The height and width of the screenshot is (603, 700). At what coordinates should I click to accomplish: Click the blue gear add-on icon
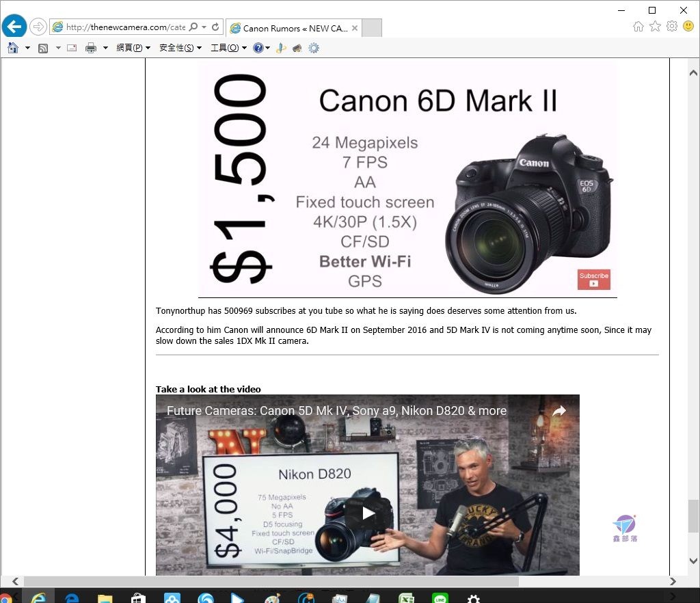pos(314,48)
